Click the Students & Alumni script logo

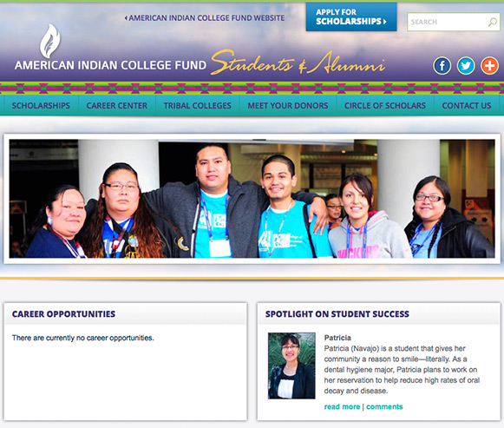coord(298,62)
